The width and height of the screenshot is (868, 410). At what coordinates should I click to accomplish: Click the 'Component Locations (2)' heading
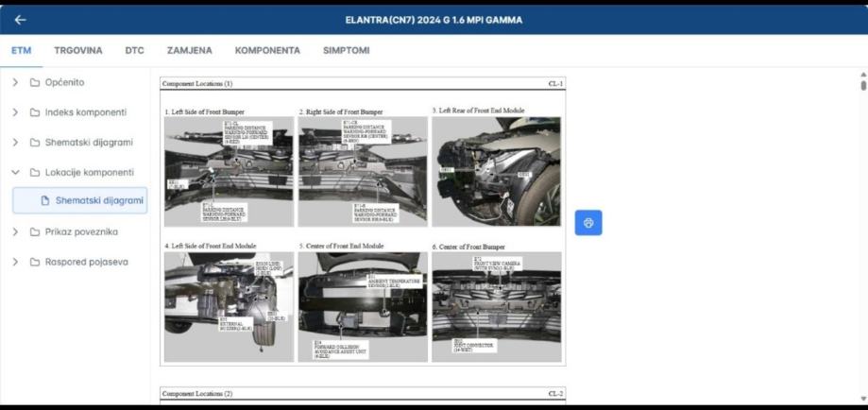[197, 393]
